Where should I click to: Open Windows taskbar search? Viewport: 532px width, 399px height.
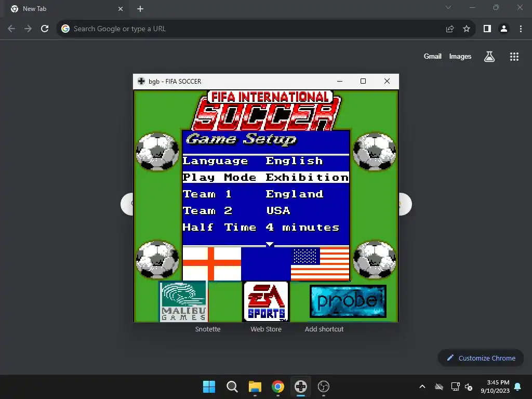click(x=232, y=387)
